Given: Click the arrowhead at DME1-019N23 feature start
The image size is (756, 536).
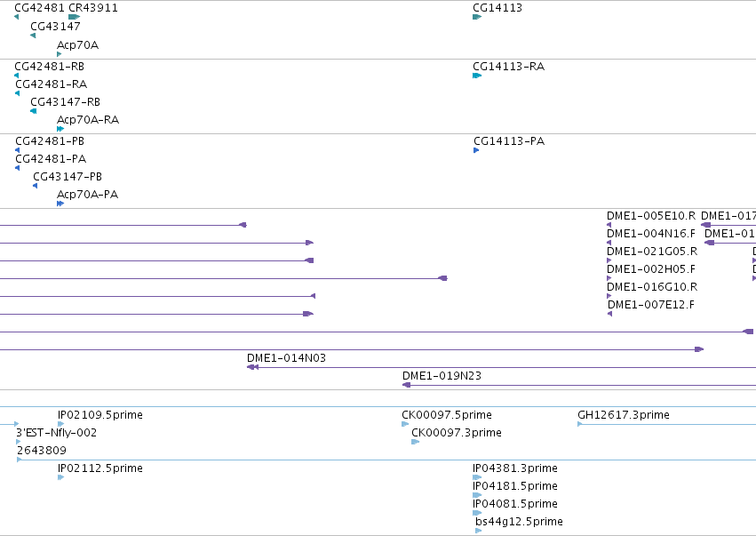Looking at the screenshot, I should coord(407,385).
